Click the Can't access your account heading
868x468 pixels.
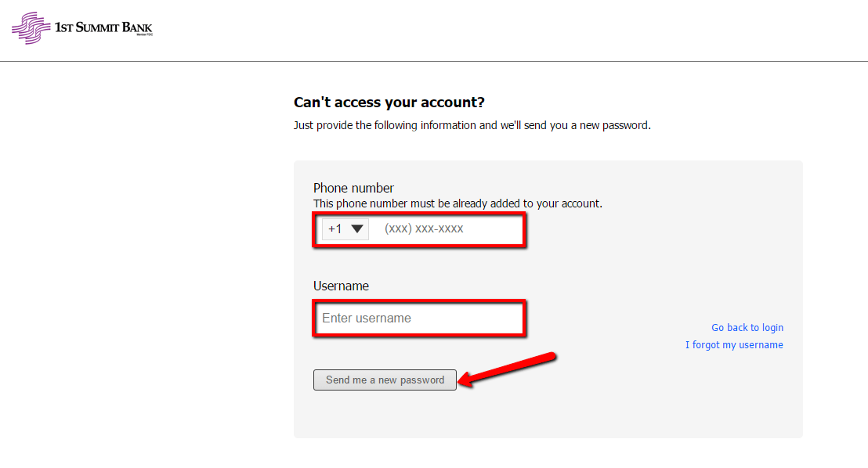(x=389, y=103)
